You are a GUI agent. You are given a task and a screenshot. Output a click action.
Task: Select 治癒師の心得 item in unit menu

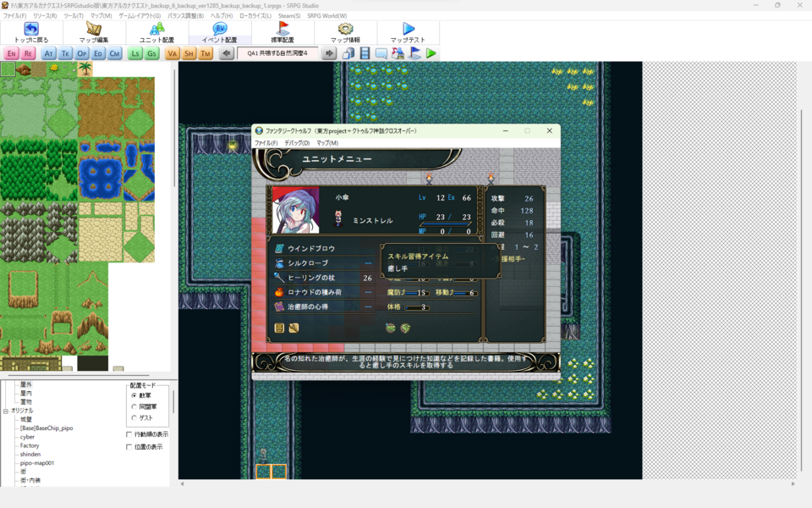click(x=323, y=306)
